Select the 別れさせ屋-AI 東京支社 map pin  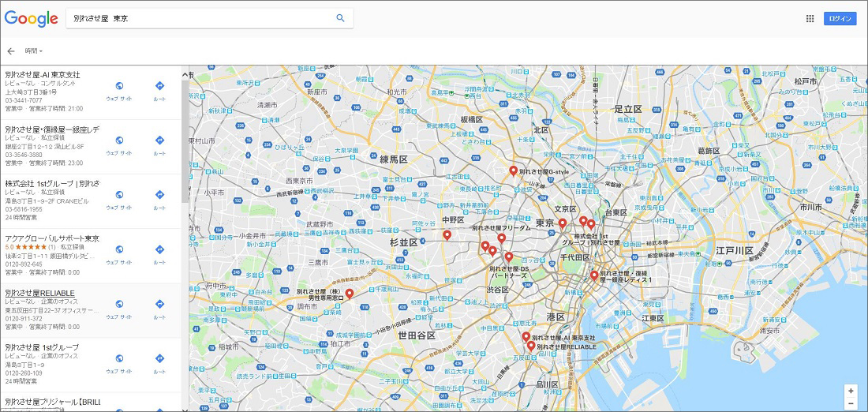pyautogui.click(x=526, y=337)
